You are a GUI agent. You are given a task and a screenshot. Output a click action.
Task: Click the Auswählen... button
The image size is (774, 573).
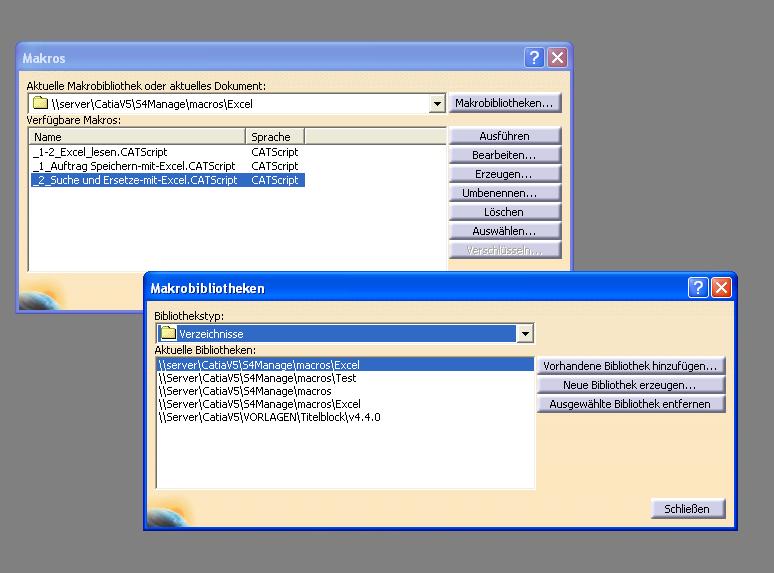point(504,231)
